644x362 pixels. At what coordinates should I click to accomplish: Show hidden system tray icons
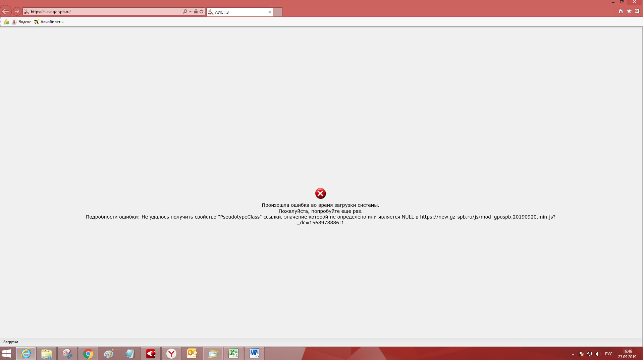[573, 354]
